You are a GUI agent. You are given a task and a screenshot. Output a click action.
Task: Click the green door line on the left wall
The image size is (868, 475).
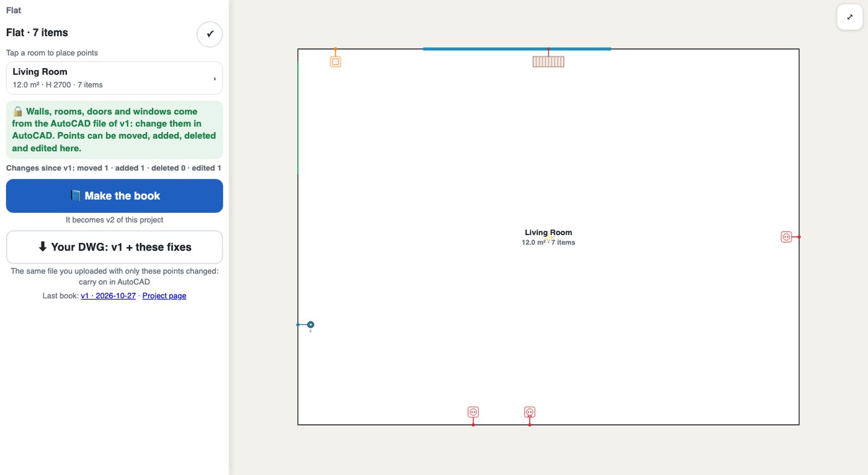click(x=298, y=118)
